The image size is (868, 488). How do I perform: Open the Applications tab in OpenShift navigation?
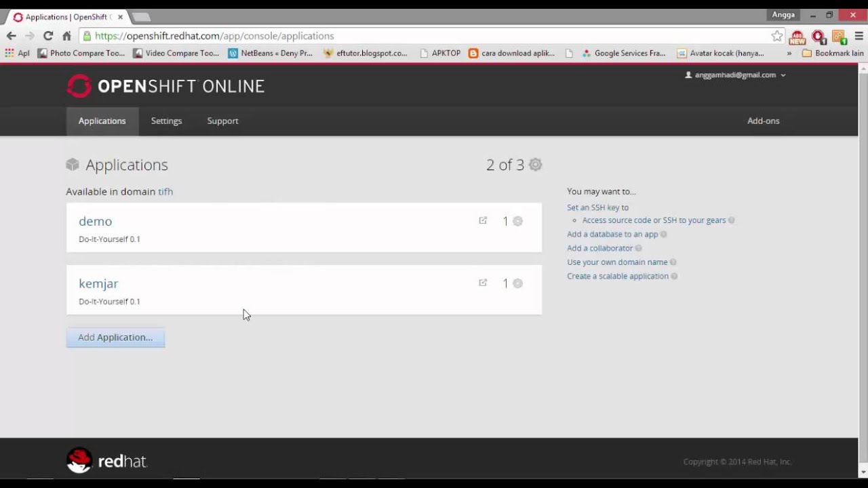point(102,121)
